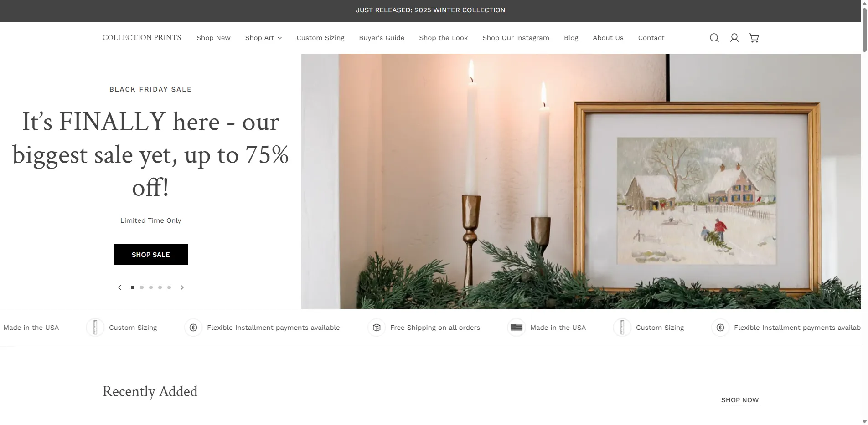Image resolution: width=868 pixels, height=425 pixels.
Task: Go to next slide with right chevron
Action: [182, 287]
